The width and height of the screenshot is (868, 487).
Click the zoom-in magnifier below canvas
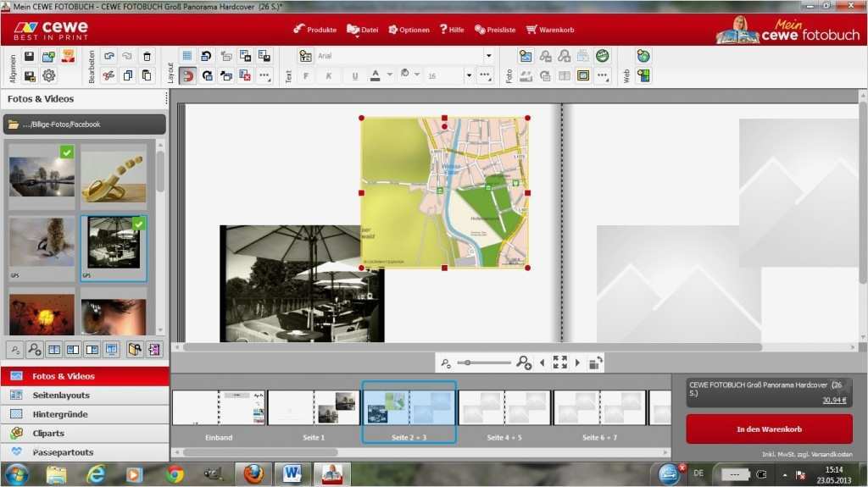coord(524,362)
